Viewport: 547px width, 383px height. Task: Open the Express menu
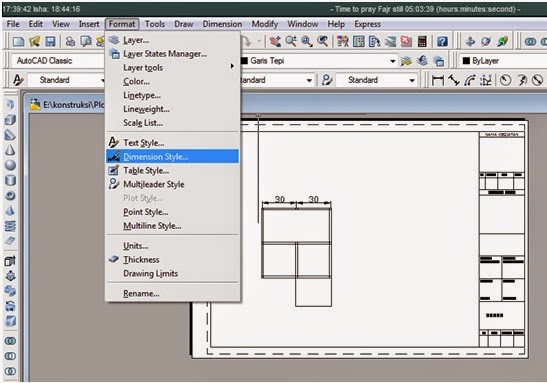[x=367, y=24]
